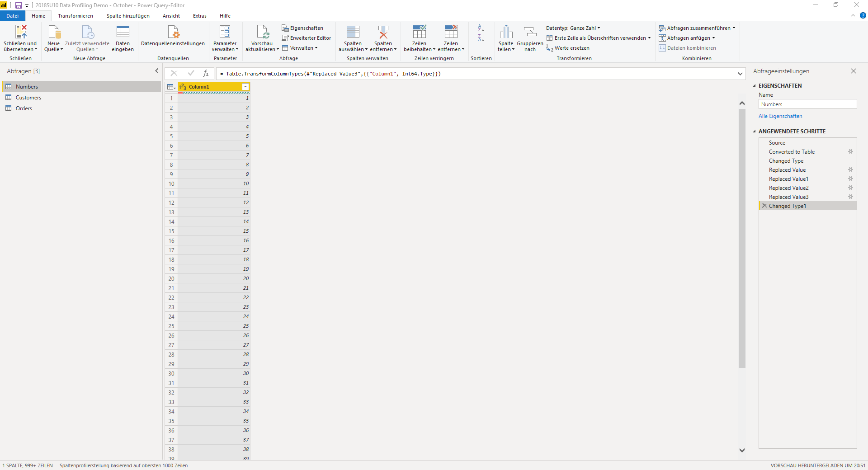Select the Numbers query

81,87
